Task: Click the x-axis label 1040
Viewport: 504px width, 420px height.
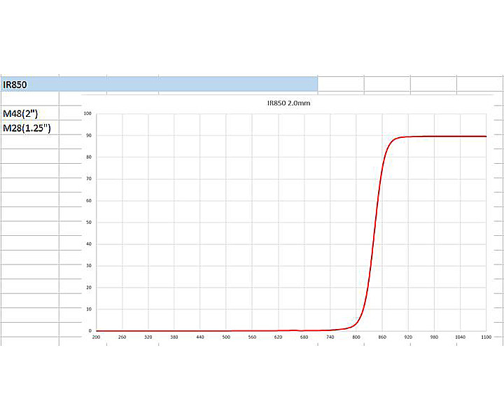Action: 460,338
